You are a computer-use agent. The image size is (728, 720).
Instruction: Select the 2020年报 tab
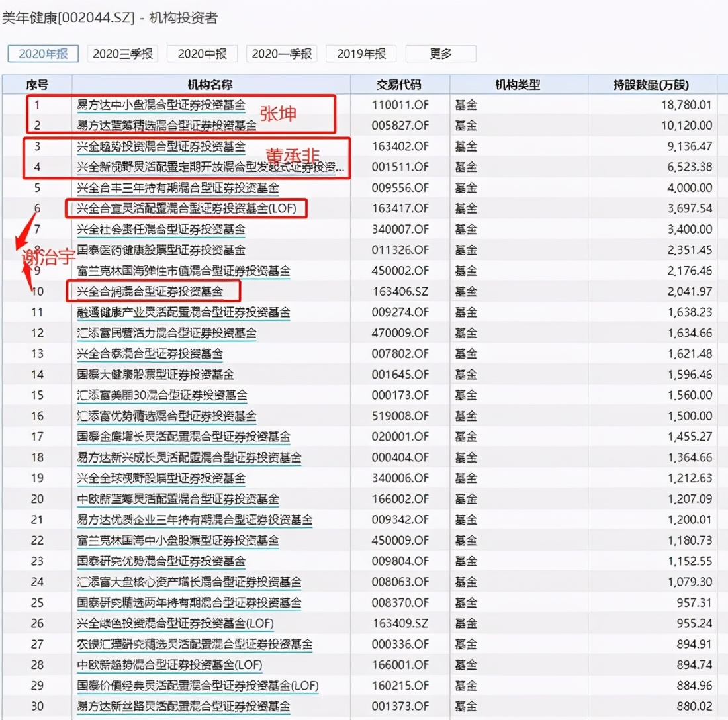(x=43, y=54)
